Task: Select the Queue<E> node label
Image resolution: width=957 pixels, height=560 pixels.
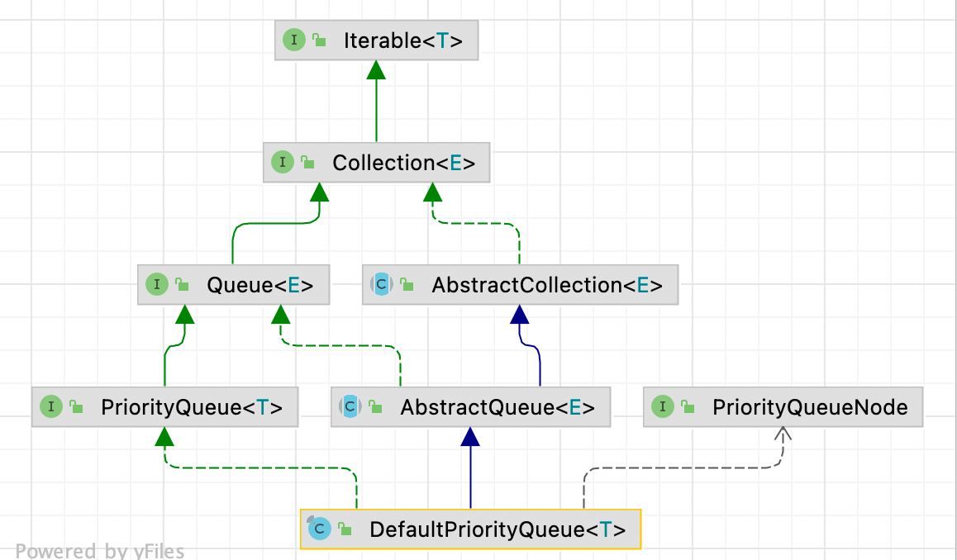Action: [259, 286]
